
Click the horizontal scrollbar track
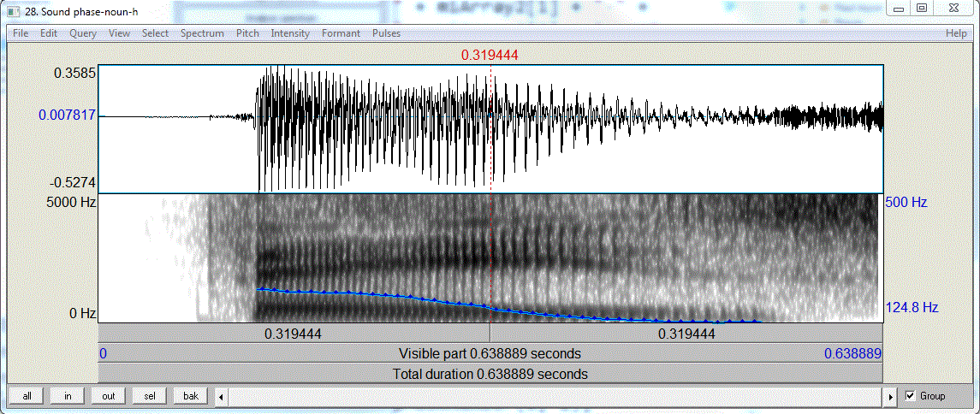[556, 397]
